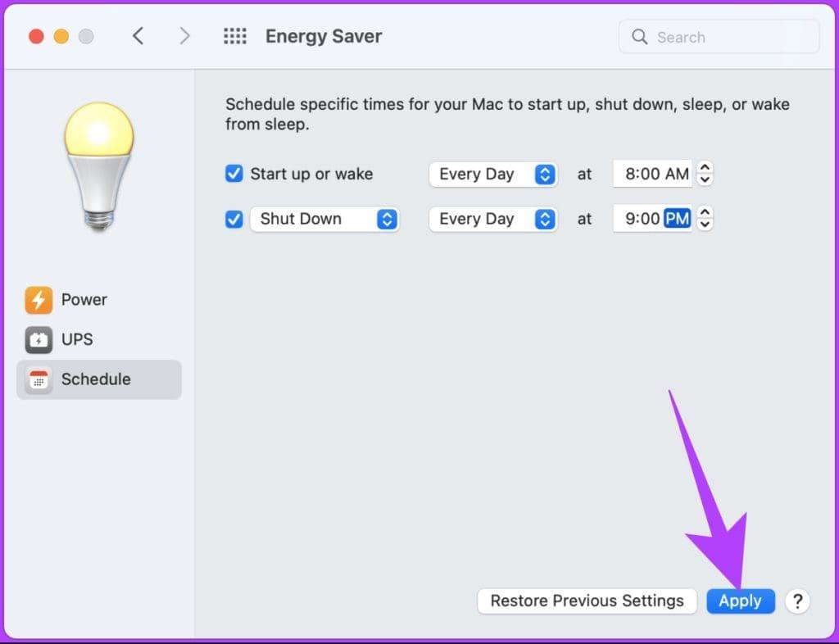
Task: Click the light bulb illustration
Action: [99, 164]
